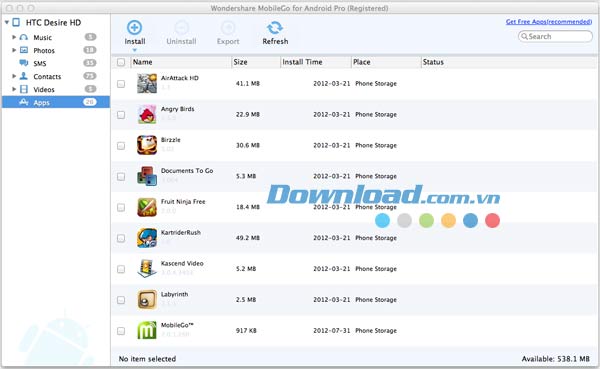Click the "No item selected" status text

pos(147,359)
